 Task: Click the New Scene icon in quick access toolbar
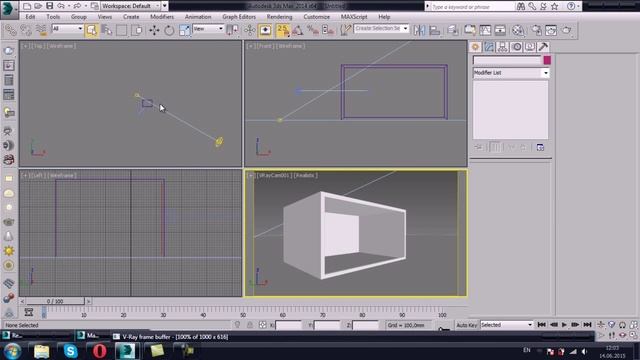pos(27,6)
